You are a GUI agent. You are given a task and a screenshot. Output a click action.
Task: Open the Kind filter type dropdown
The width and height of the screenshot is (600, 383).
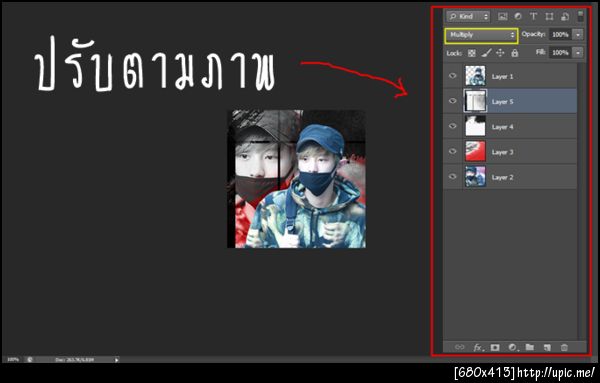(x=468, y=16)
